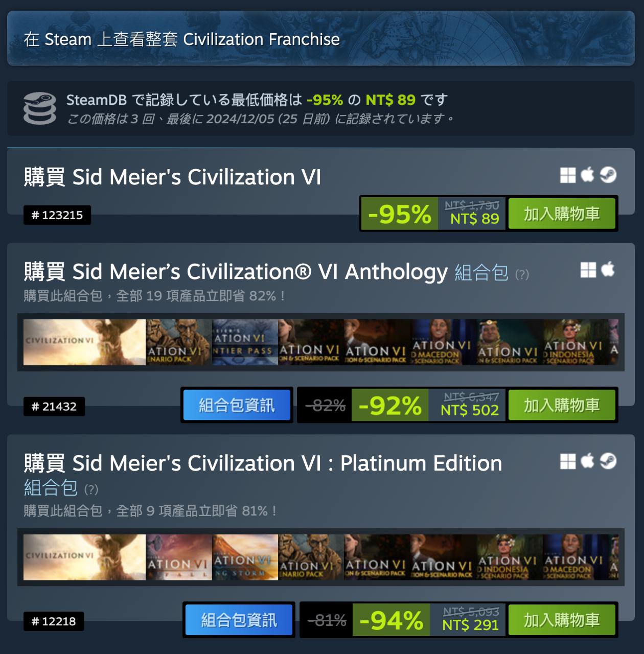Click Windows icon on Anthology bundle

pyautogui.click(x=588, y=270)
